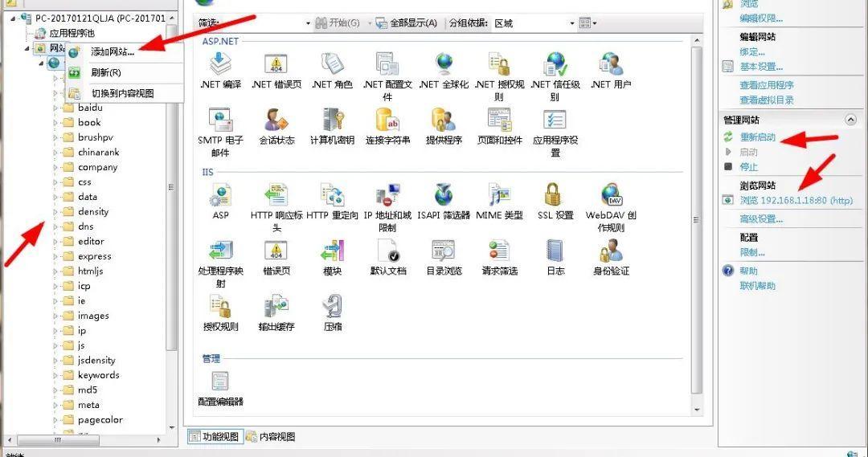Open the 高级设置... link
868x457 pixels.
tap(761, 219)
